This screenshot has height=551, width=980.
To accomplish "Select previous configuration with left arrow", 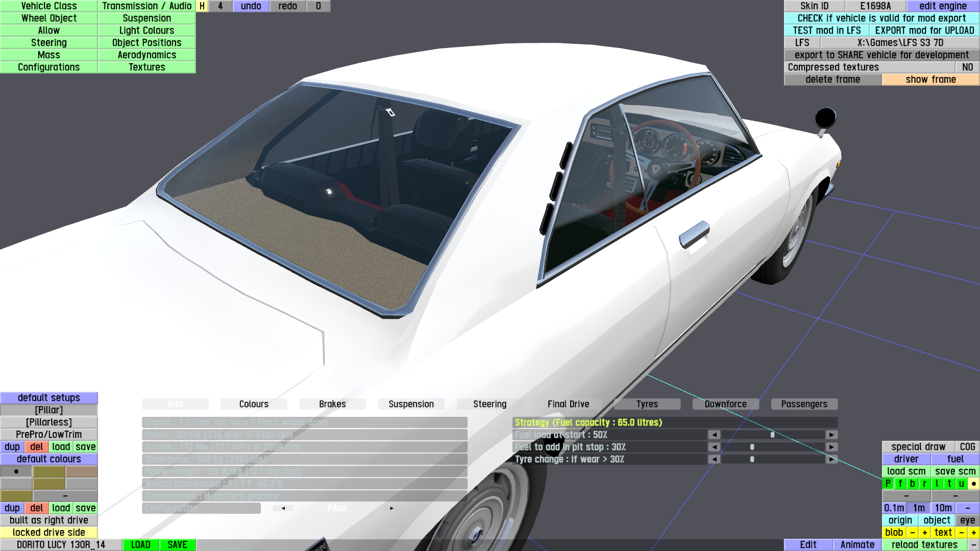I will tap(283, 508).
